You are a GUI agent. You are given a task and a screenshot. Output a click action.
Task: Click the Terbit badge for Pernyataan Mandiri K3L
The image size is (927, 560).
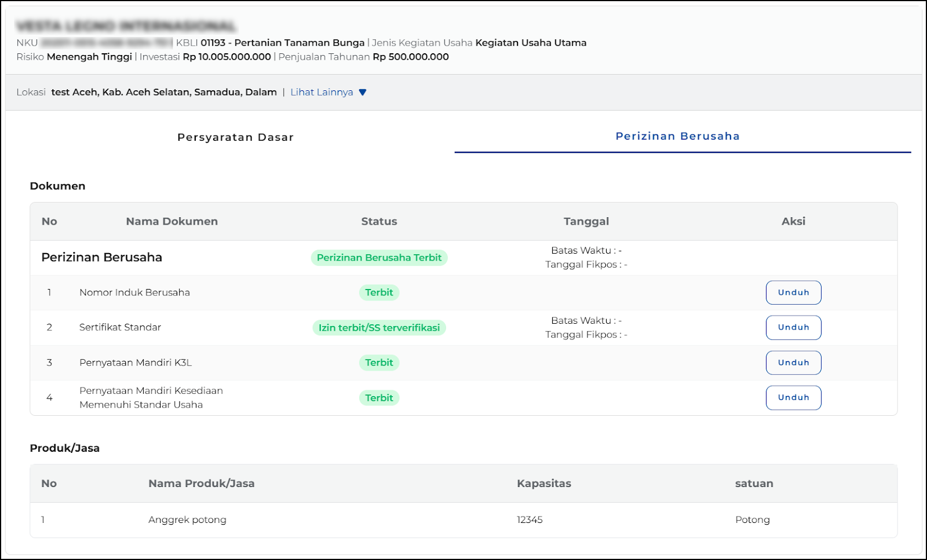pos(379,363)
